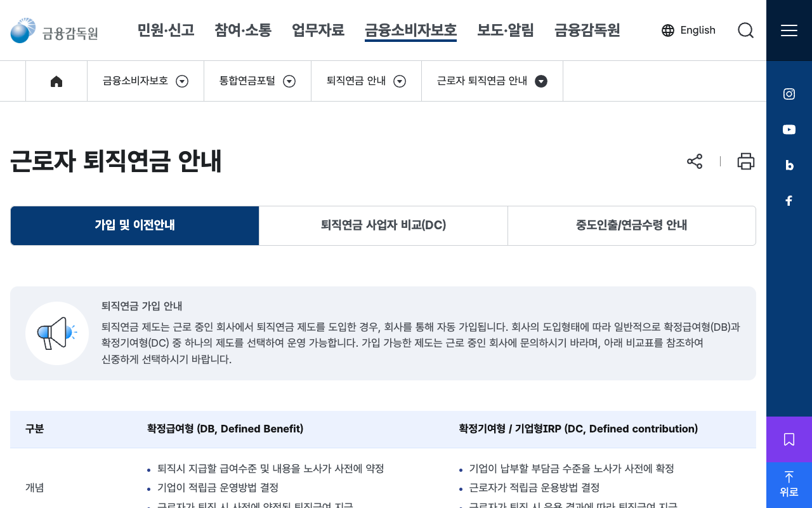Screen dimensions: 812x508
Task: Go to home via house icon
Action: tap(56, 81)
